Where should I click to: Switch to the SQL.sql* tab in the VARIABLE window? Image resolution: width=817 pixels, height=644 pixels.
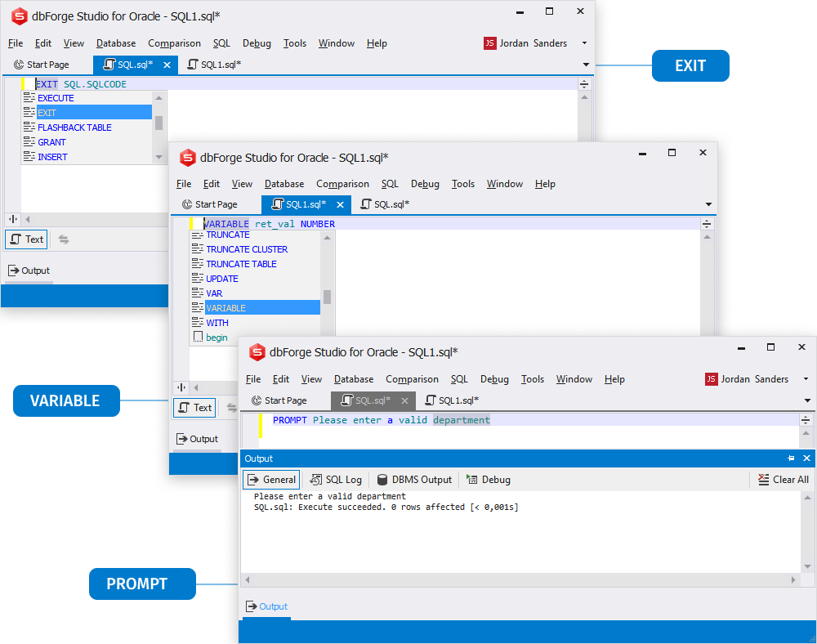tap(386, 205)
